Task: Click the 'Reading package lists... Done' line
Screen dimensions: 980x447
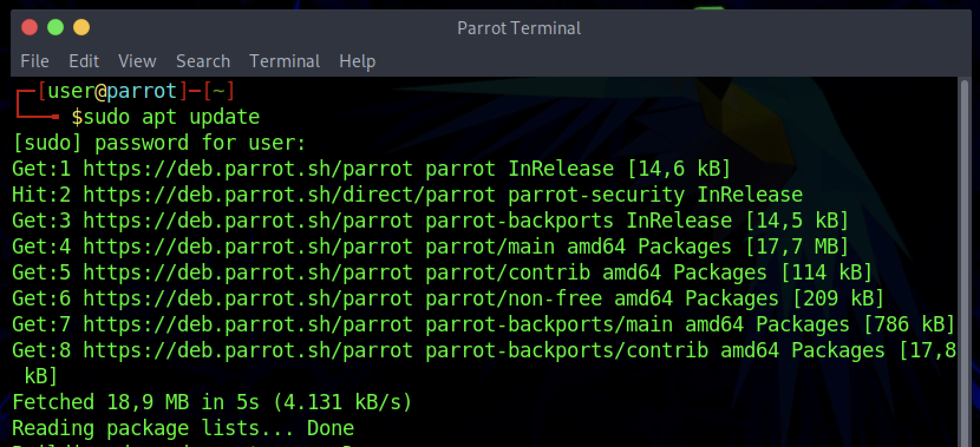Action: (x=183, y=428)
